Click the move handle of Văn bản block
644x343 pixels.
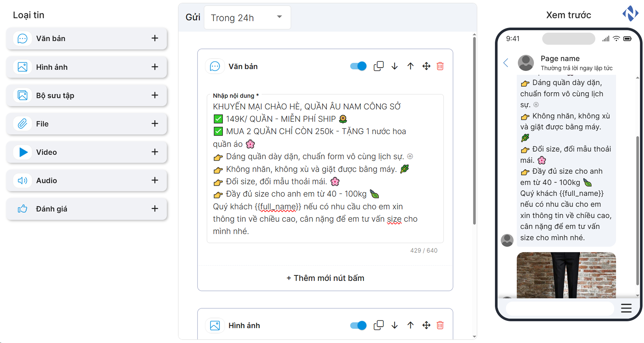pyautogui.click(x=426, y=66)
